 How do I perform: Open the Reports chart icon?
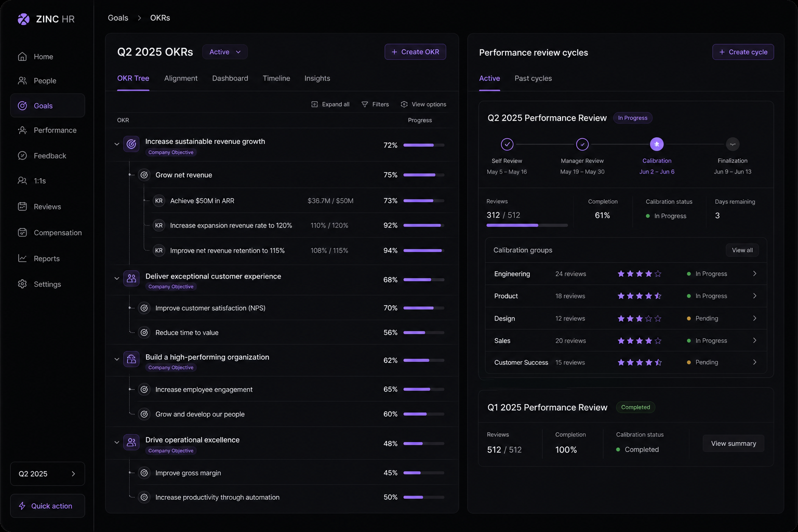click(22, 258)
